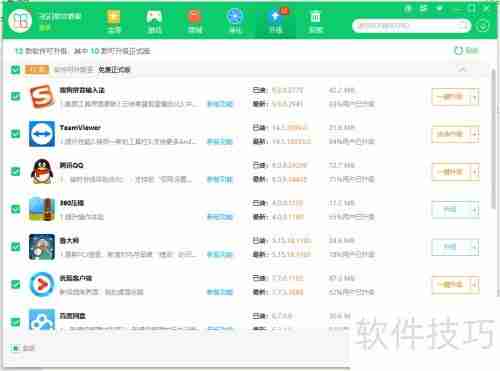500x371 pixels.
Task: Click the 鲁大师 application icon
Action: (x=42, y=247)
